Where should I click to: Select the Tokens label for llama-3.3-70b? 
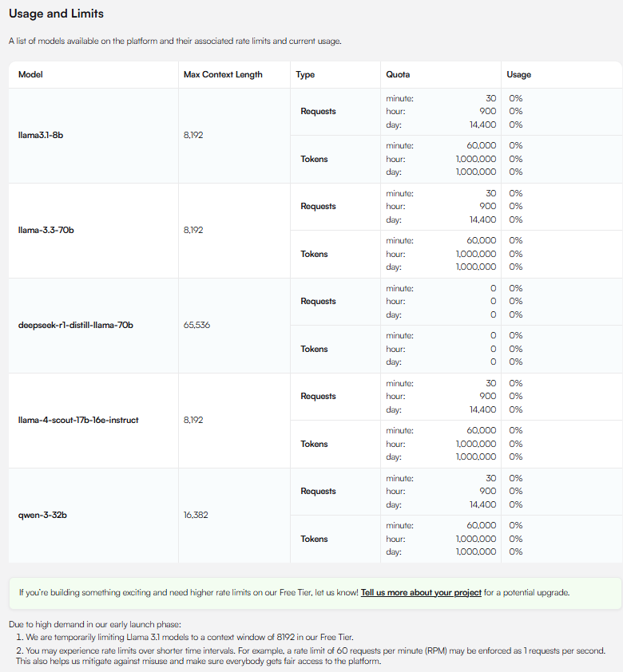(314, 255)
